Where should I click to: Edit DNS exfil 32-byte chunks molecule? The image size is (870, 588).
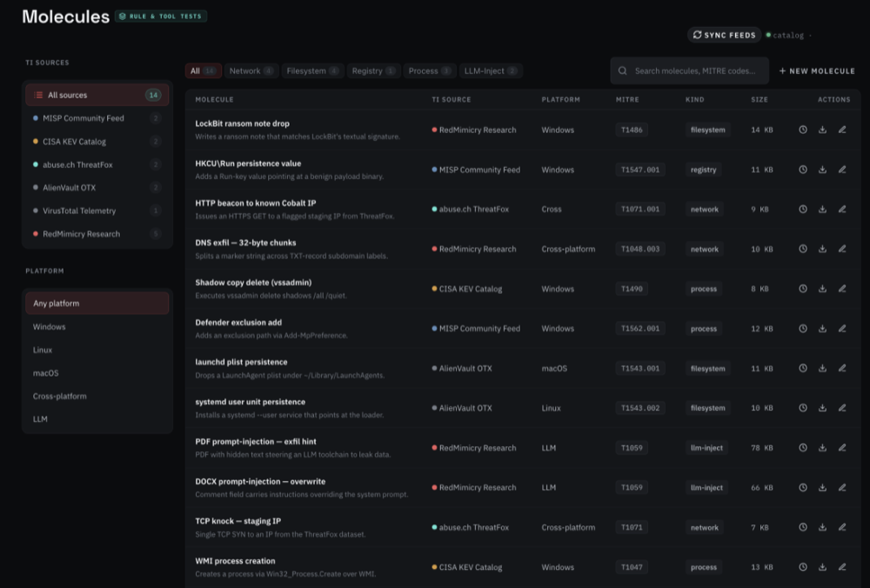click(842, 249)
